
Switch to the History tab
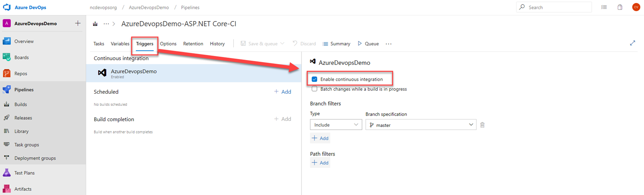[217, 44]
